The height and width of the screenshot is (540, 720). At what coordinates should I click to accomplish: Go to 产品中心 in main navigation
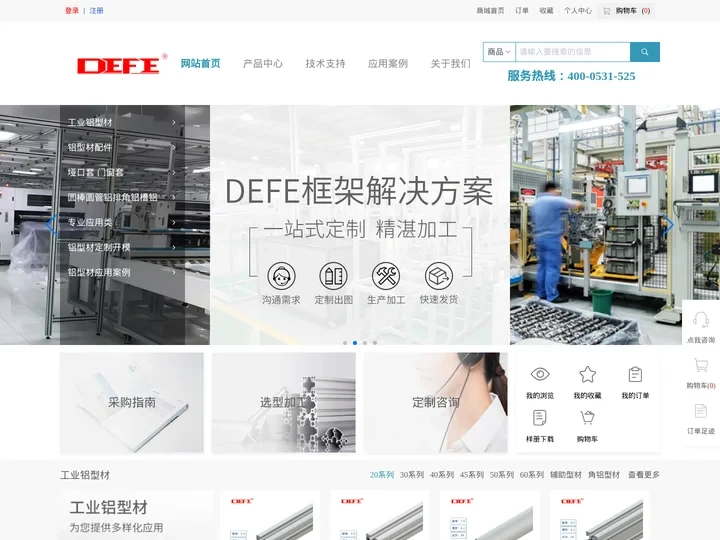click(x=263, y=64)
